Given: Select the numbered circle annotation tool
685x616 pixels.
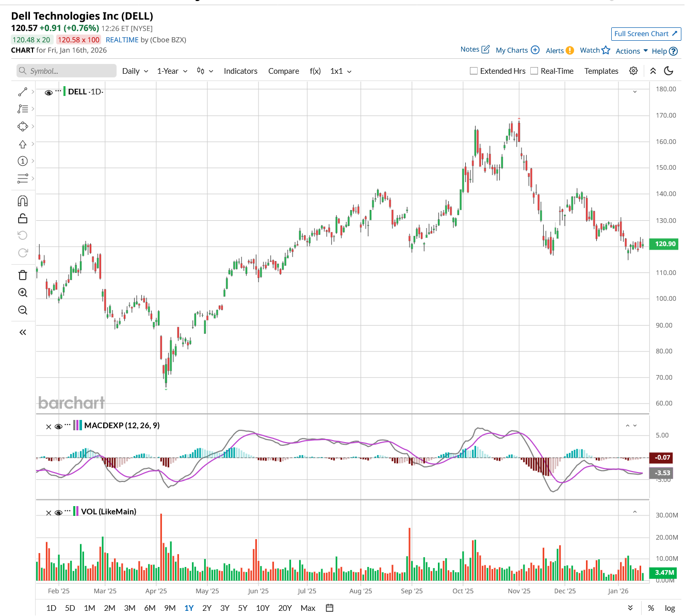Looking at the screenshot, I should (23, 161).
